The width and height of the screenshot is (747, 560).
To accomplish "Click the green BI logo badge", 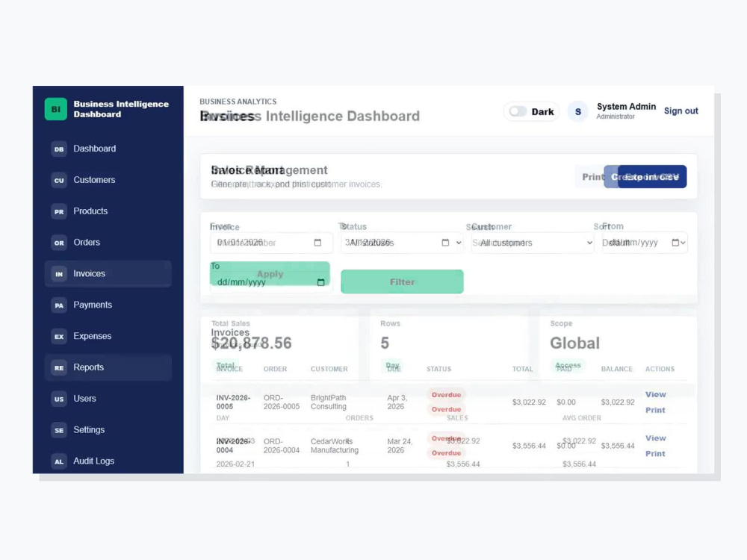I will pyautogui.click(x=56, y=109).
